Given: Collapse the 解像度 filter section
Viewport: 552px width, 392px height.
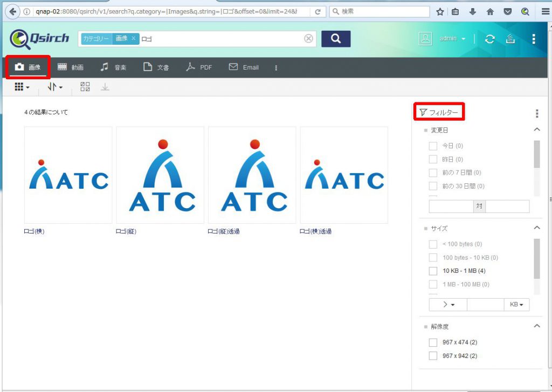Looking at the screenshot, I should point(537,326).
